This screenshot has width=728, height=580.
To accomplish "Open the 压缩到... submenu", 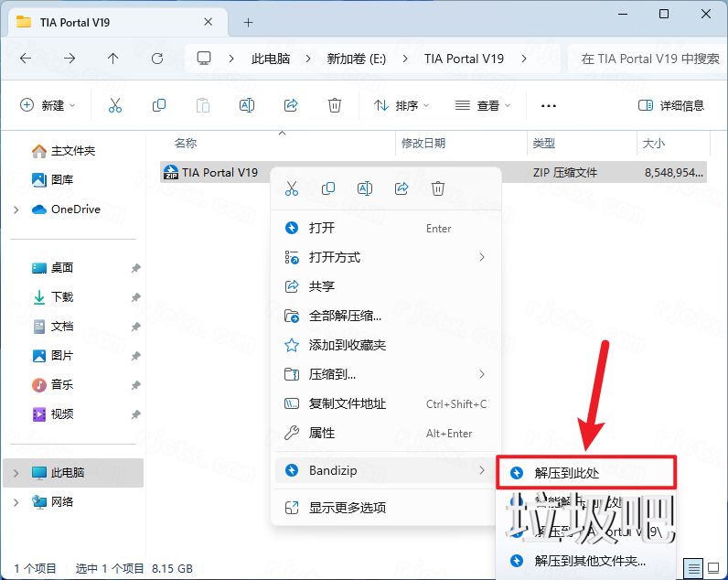I will (386, 374).
